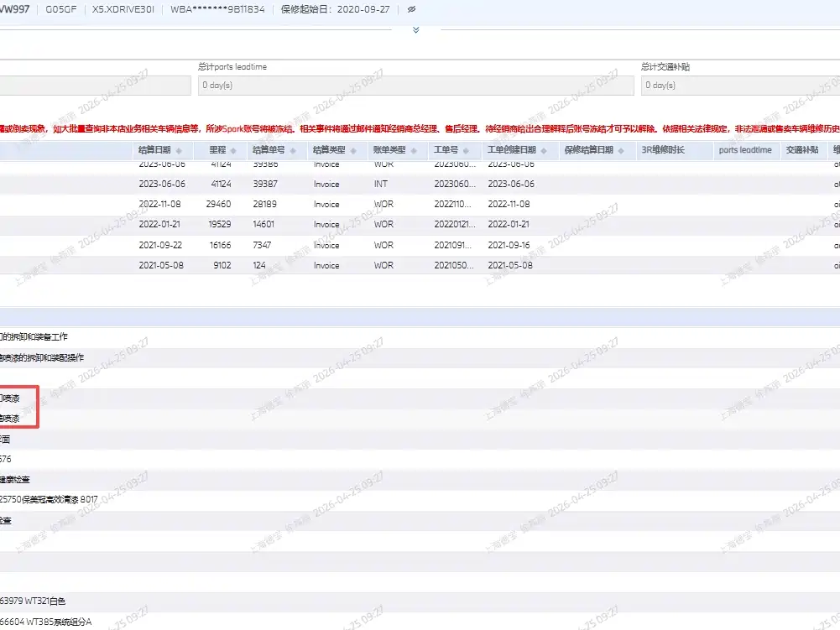Click the vehicle model X5.XDRIVE30I in the header

point(123,9)
